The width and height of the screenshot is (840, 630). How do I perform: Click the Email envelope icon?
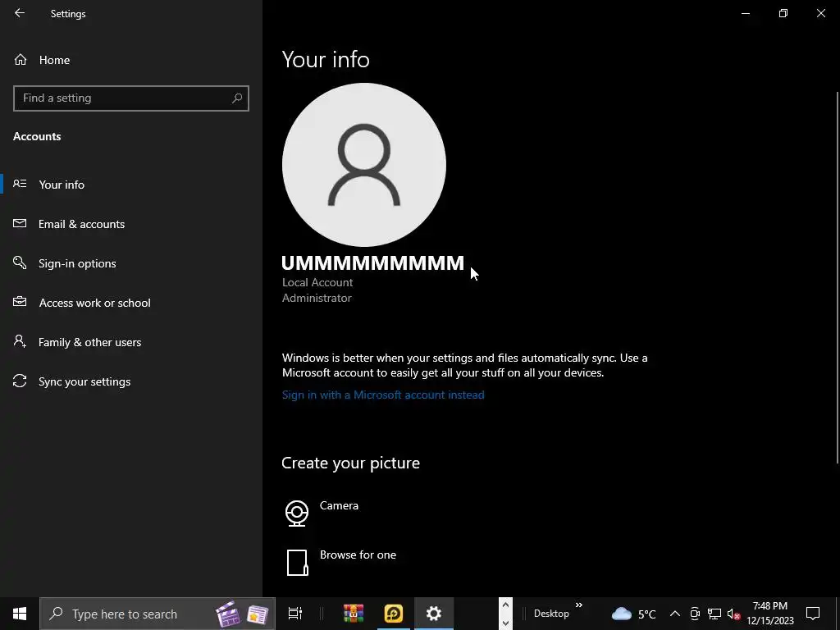[20, 223]
